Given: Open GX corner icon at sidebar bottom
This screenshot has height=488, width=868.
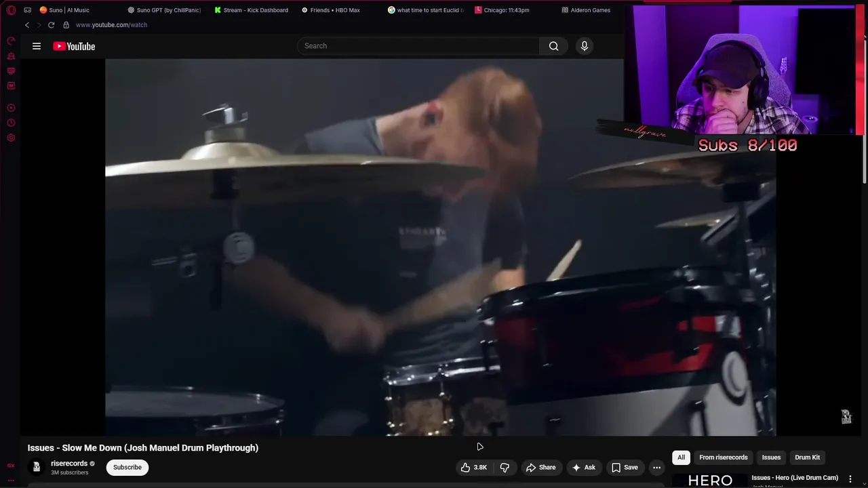Looking at the screenshot, I should (11, 466).
